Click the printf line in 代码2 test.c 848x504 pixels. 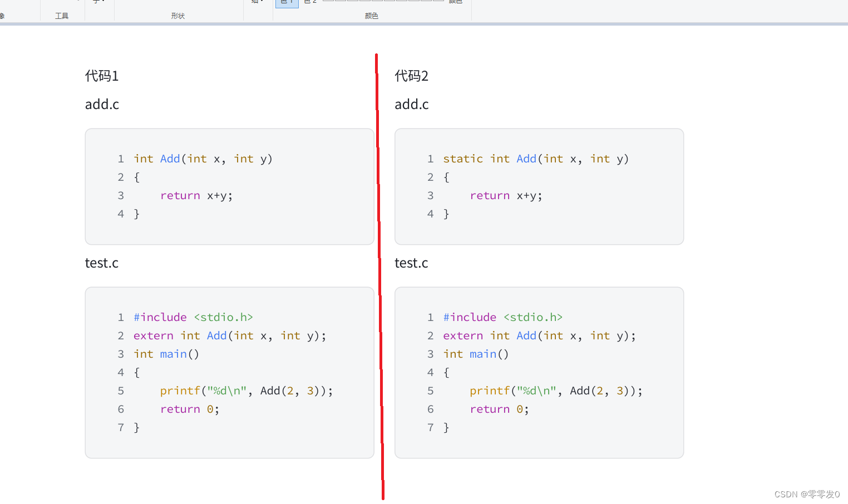(556, 391)
